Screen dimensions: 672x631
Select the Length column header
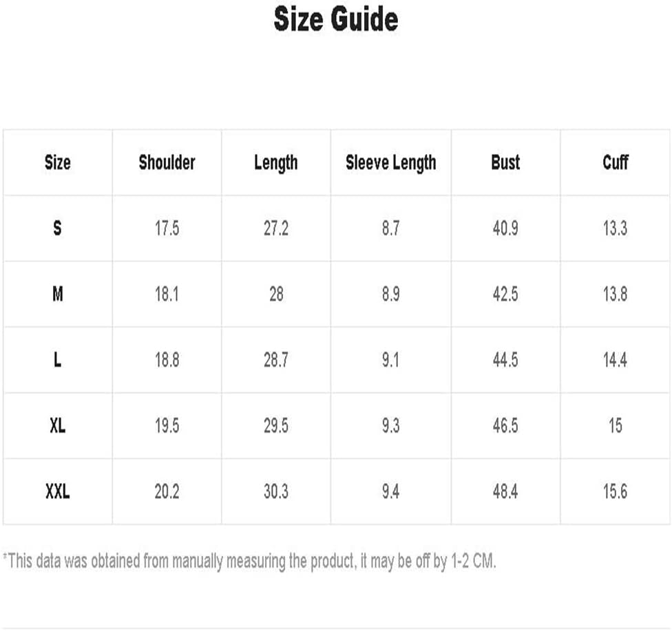(276, 164)
